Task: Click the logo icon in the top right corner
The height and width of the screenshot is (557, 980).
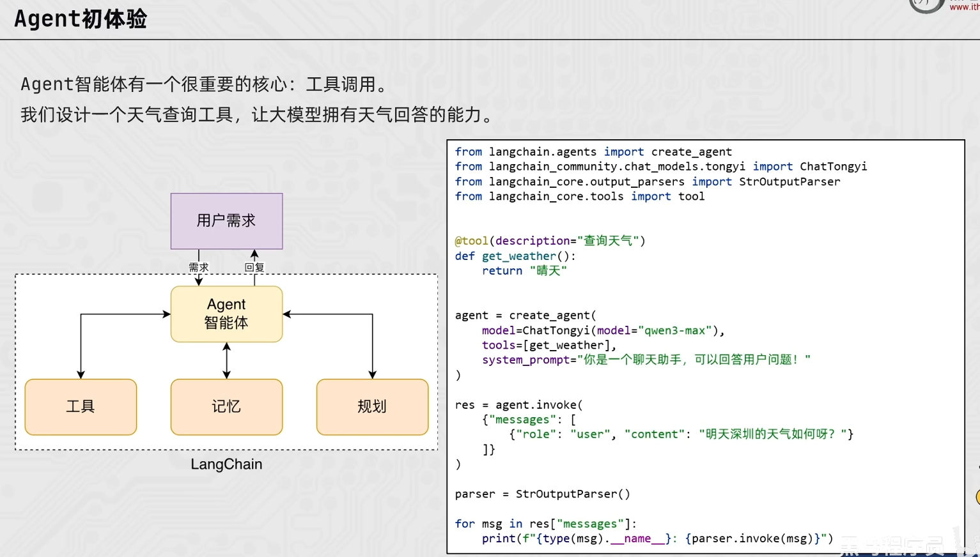Action: click(926, 5)
